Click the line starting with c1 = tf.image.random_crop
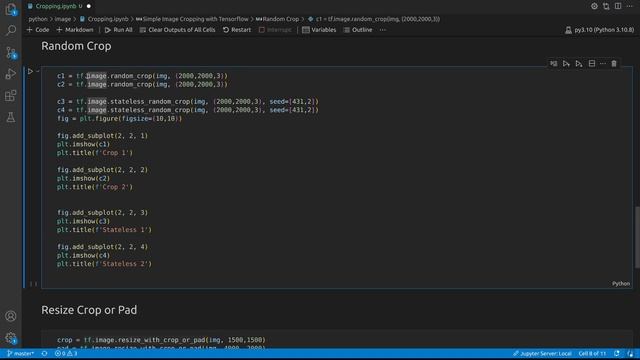Screen dimensions: 640x360 [x=142, y=76]
